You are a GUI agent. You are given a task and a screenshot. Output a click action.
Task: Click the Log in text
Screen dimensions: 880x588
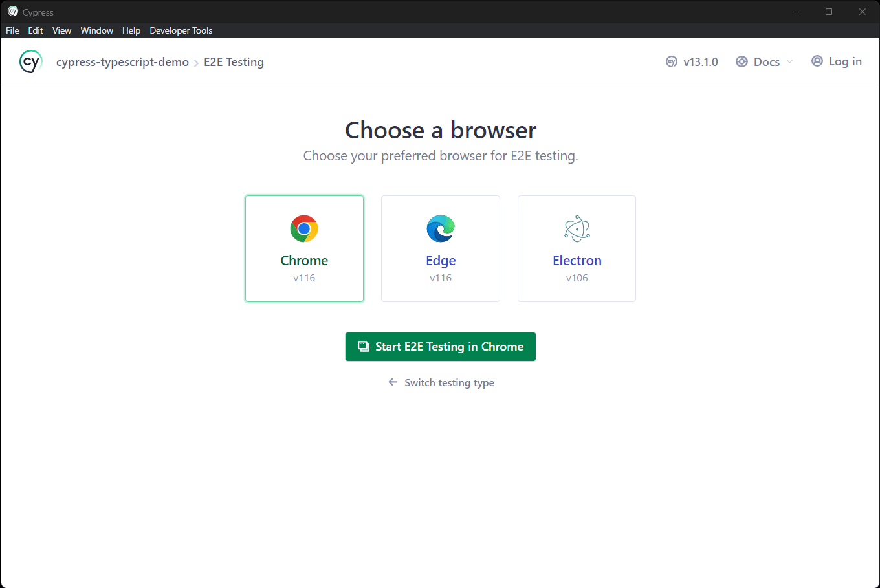coord(845,61)
